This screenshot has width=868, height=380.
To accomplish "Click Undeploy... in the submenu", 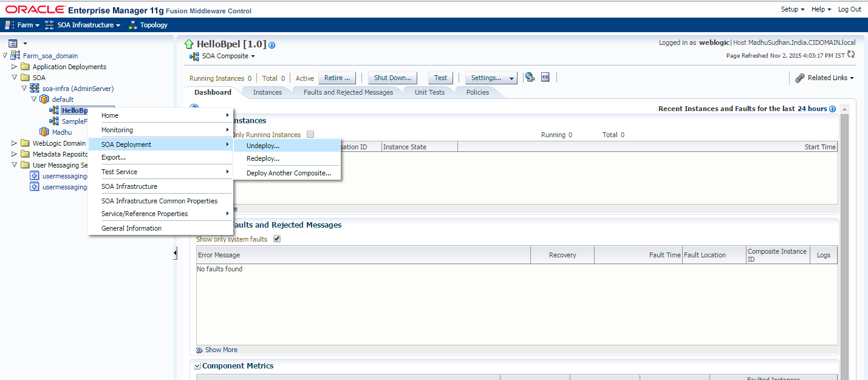I will (287, 146).
